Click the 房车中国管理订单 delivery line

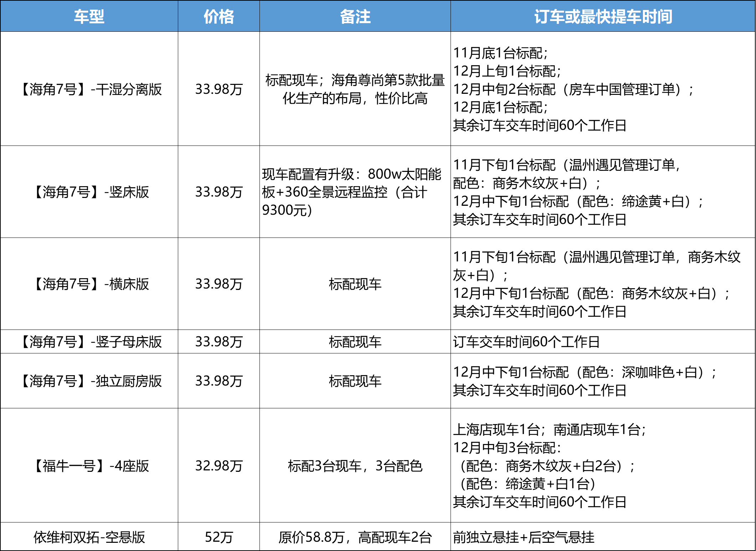(x=573, y=89)
